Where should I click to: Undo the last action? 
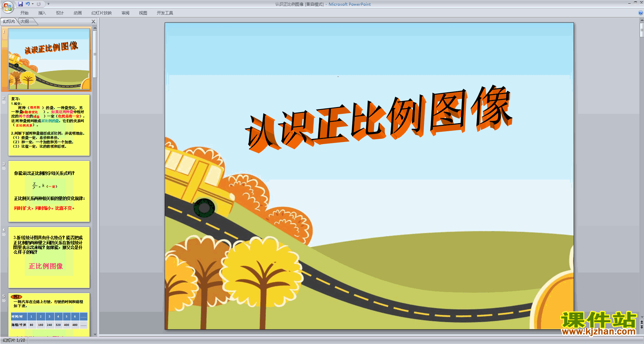[x=28, y=4]
